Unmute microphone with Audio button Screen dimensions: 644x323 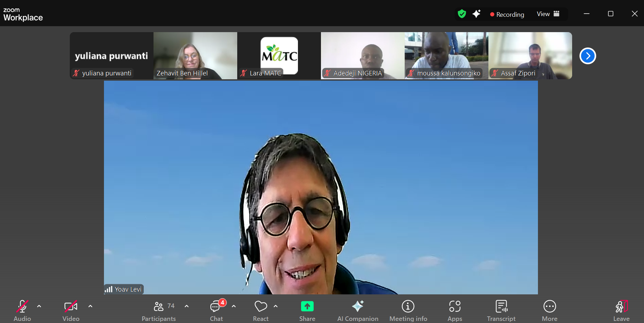pyautogui.click(x=22, y=310)
